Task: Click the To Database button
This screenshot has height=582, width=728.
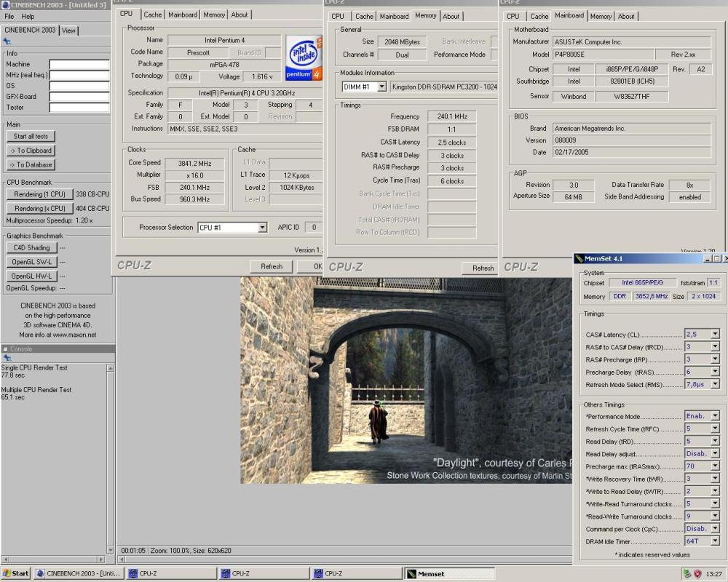Action: [31, 164]
